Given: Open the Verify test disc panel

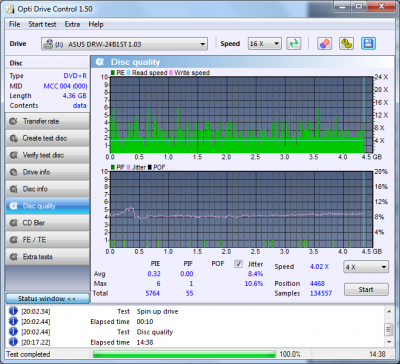Looking at the screenshot, I should 47,155.
